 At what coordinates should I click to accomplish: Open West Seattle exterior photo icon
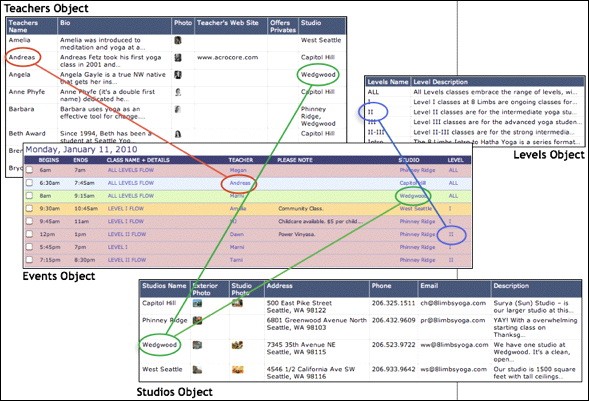coord(197,369)
